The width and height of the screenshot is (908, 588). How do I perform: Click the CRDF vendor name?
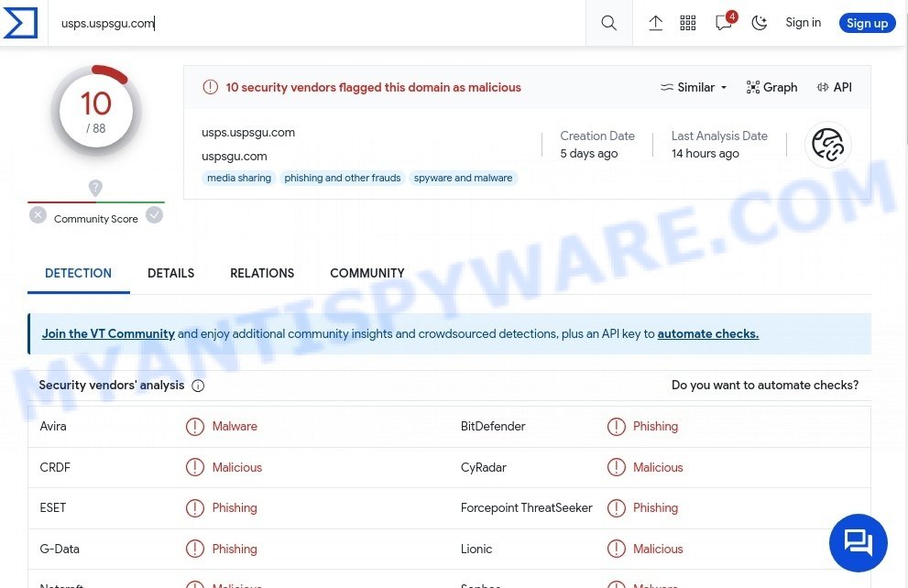click(55, 467)
